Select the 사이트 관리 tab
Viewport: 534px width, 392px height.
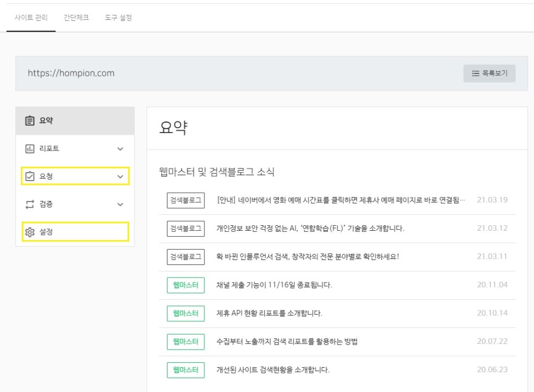coord(31,18)
